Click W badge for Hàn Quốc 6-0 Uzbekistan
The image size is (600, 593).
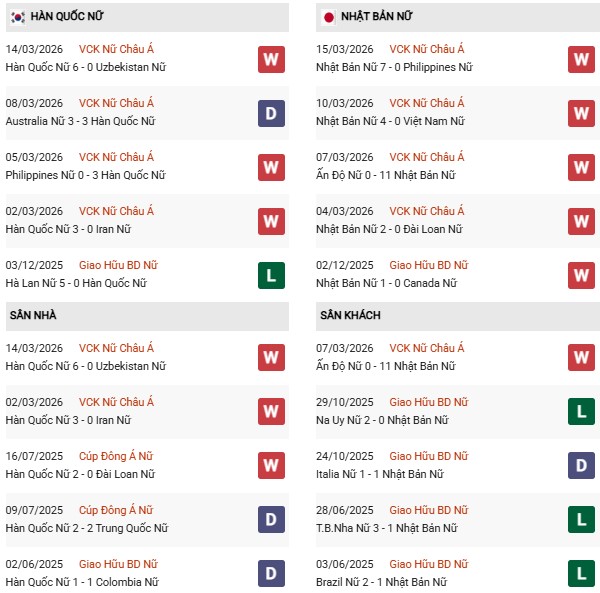[271, 59]
